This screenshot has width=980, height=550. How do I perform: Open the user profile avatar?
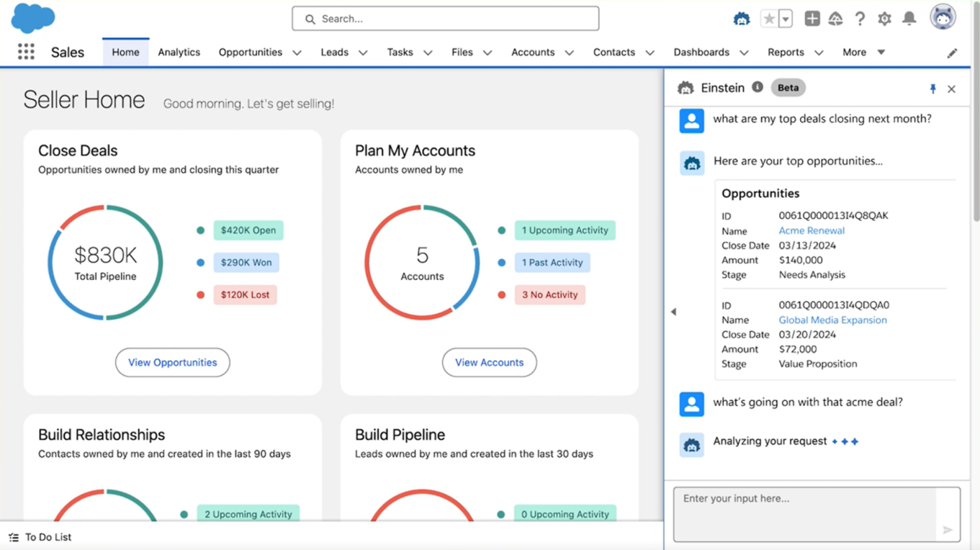coord(943,17)
